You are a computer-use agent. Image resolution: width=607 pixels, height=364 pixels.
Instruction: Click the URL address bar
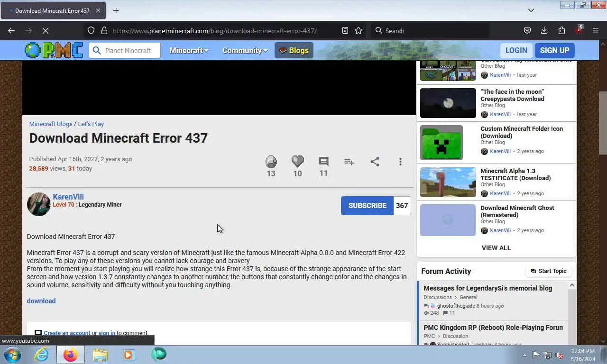pos(215,30)
